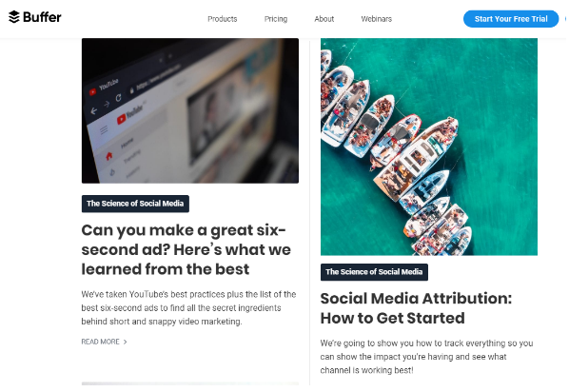This screenshot has width=569, height=392.
Task: Open the six-second ad article headline
Action: pos(186,249)
